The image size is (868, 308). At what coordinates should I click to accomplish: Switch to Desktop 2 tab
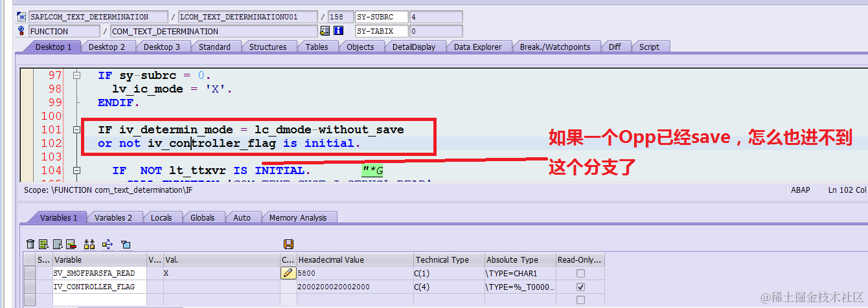coord(107,47)
